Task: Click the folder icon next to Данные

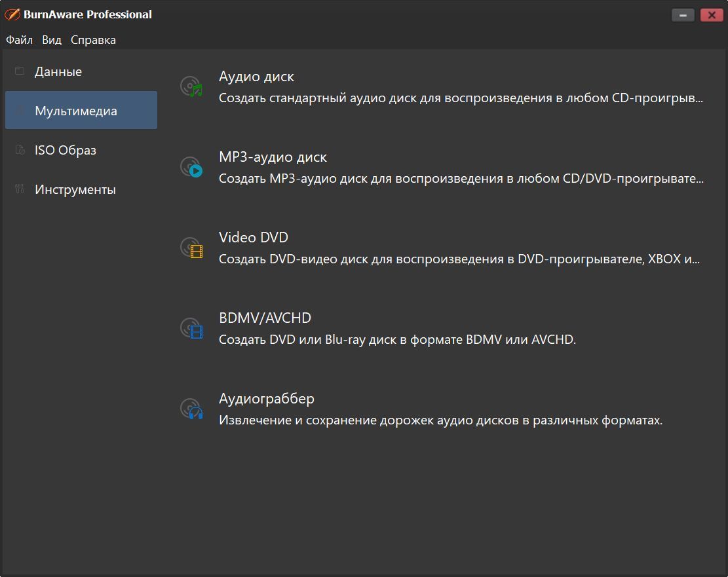Action: coord(20,71)
